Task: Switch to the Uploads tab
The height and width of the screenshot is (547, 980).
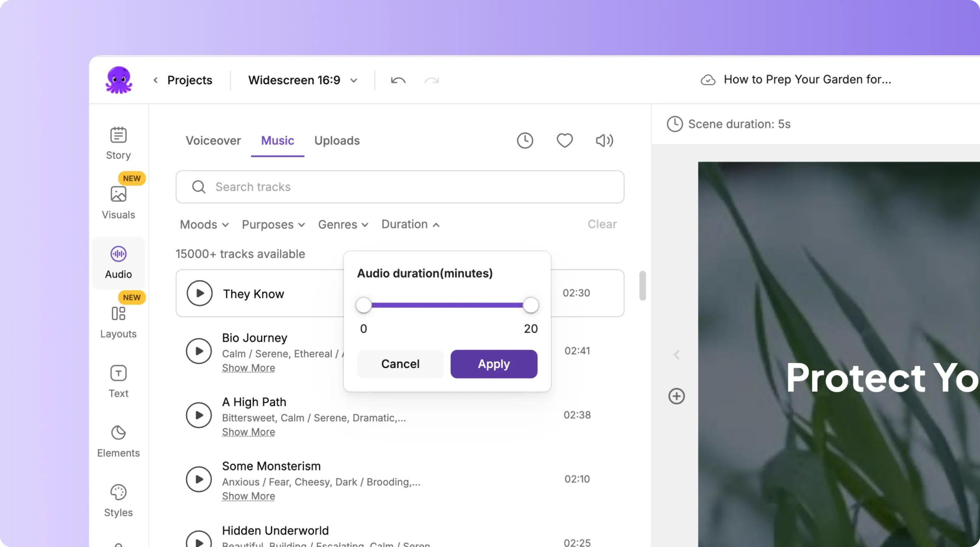Action: tap(337, 141)
